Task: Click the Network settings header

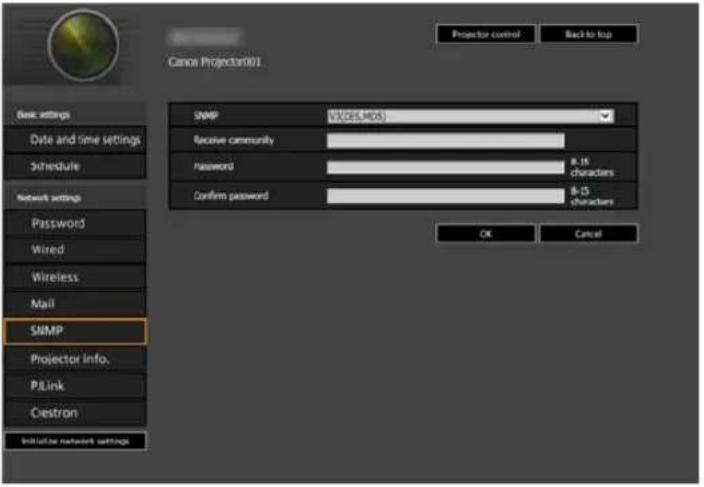Action: click(x=49, y=197)
